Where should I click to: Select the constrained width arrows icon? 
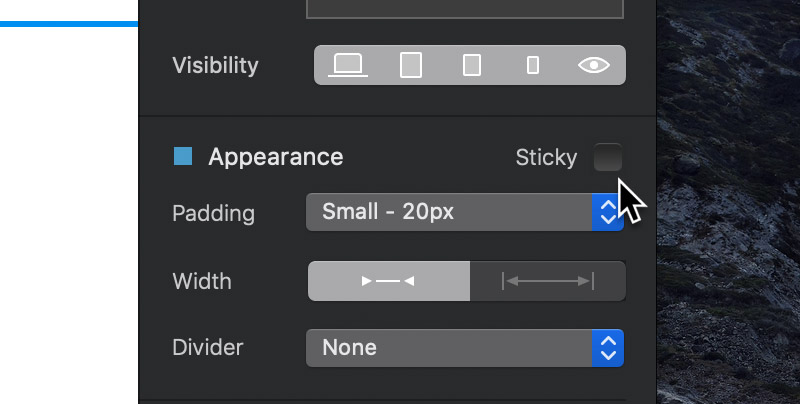click(389, 281)
